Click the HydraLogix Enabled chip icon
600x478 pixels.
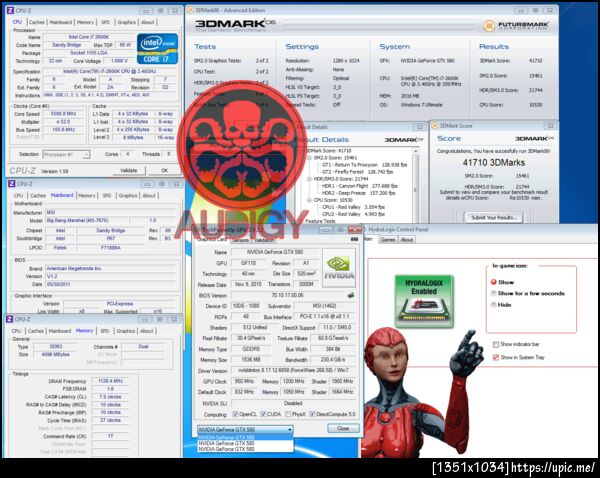point(424,301)
